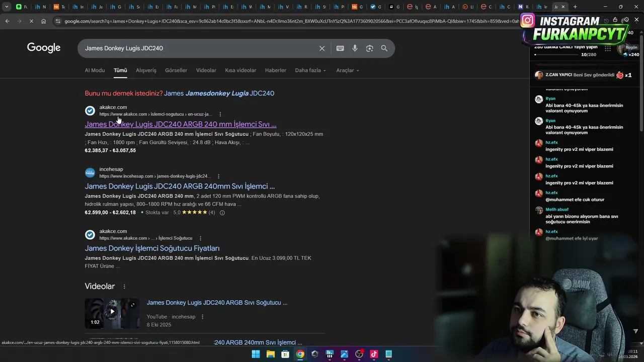This screenshot has height=362, width=644.
Task: Open Notepad from the taskbar
Action: coord(388,354)
